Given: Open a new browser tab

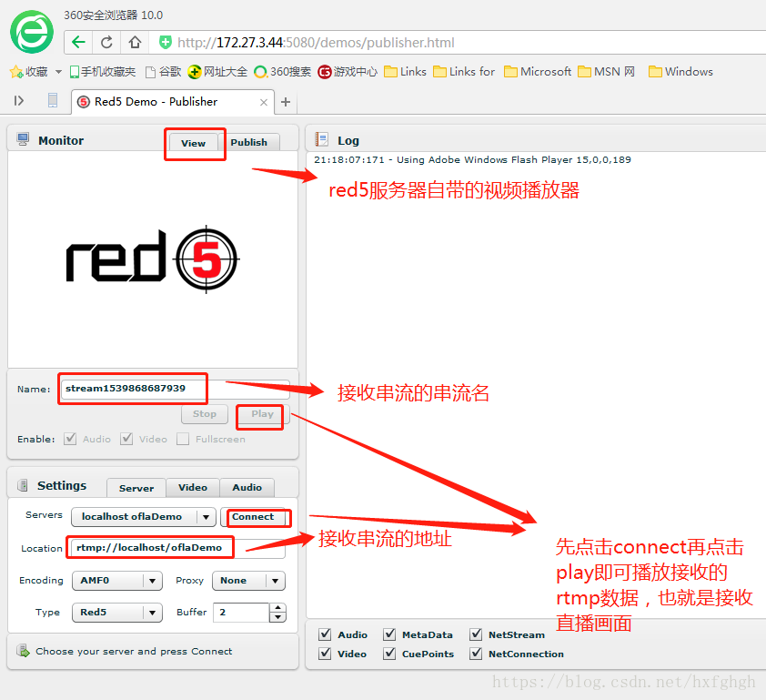Looking at the screenshot, I should coord(286,102).
